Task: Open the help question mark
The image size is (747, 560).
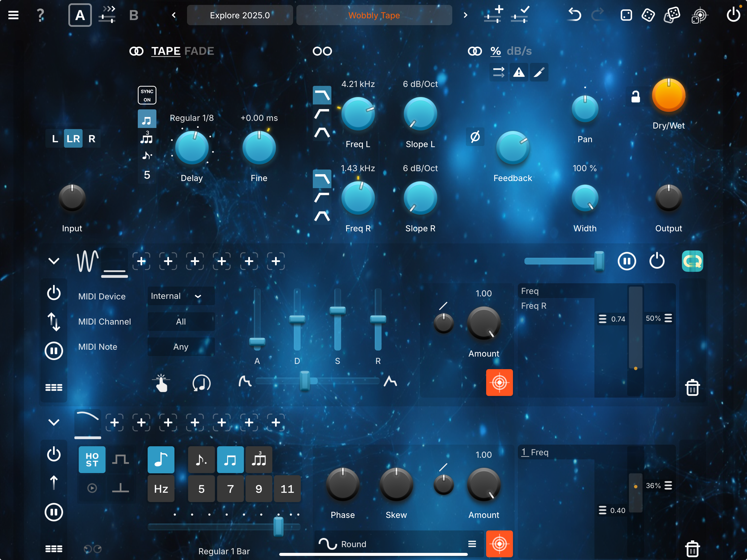Action: coord(40,15)
